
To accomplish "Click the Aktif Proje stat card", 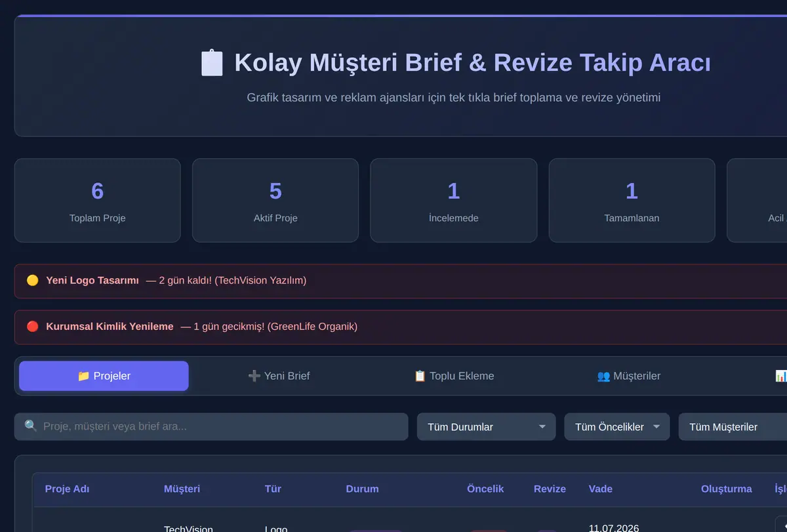I will (x=275, y=200).
